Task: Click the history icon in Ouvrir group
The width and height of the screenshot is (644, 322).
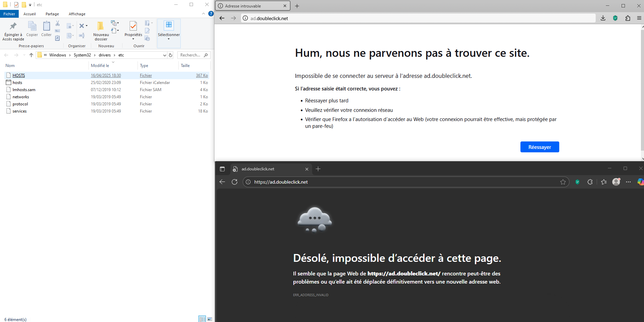Action: click(147, 38)
